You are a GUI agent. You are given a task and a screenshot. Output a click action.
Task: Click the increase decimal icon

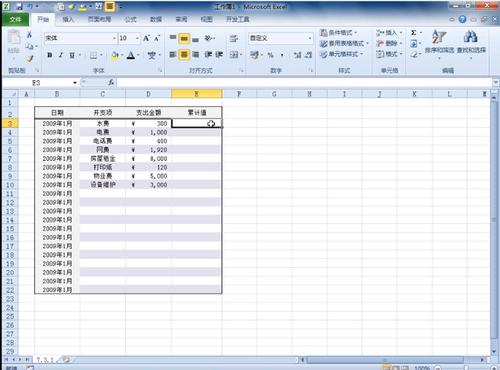tap(297, 55)
